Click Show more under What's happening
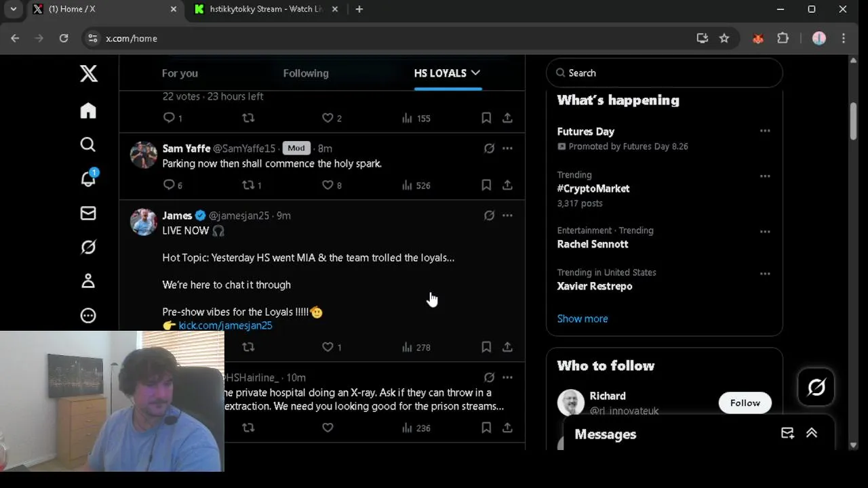The width and height of the screenshot is (868, 488). tap(583, 319)
